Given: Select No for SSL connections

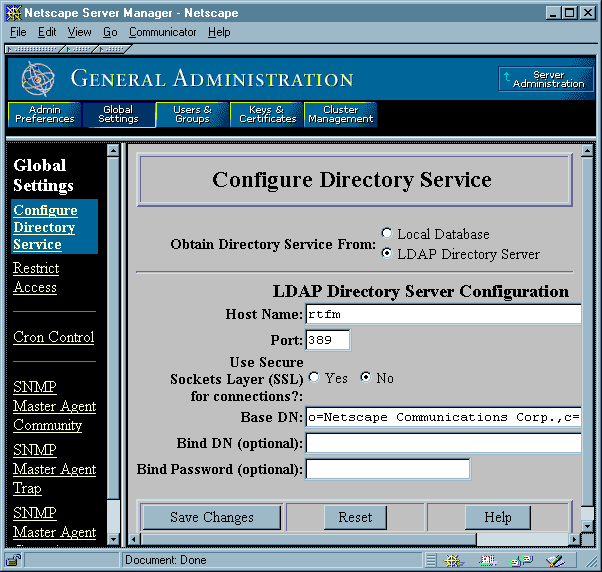Looking at the screenshot, I should [x=366, y=377].
